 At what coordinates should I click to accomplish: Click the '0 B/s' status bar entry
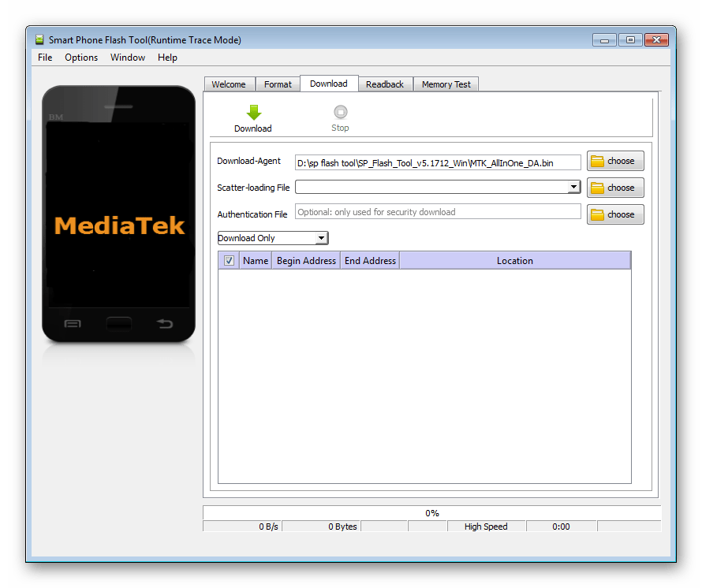[242, 527]
